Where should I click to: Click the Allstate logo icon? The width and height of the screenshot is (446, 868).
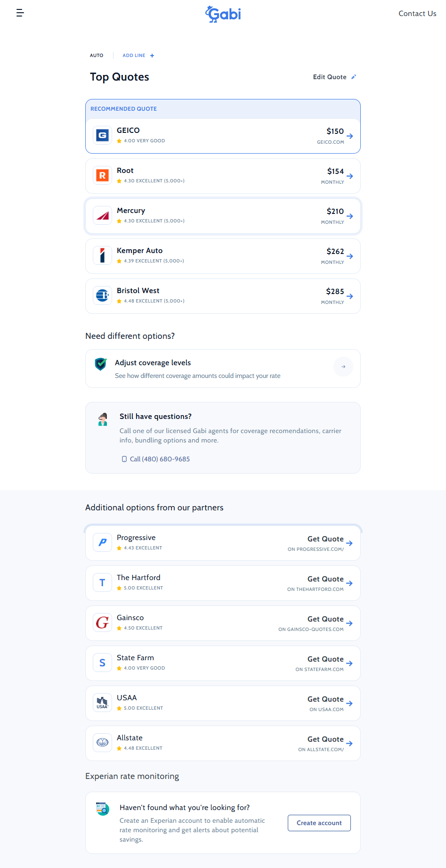coord(102,743)
